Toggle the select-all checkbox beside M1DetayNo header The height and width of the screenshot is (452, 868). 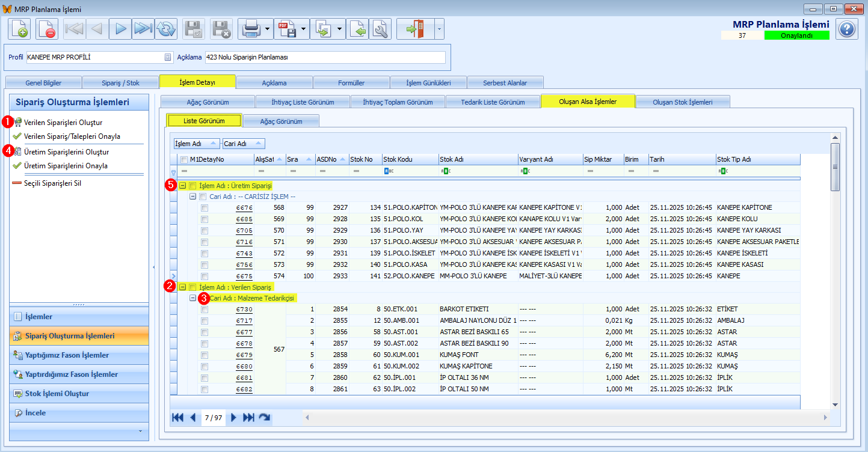[x=184, y=159]
